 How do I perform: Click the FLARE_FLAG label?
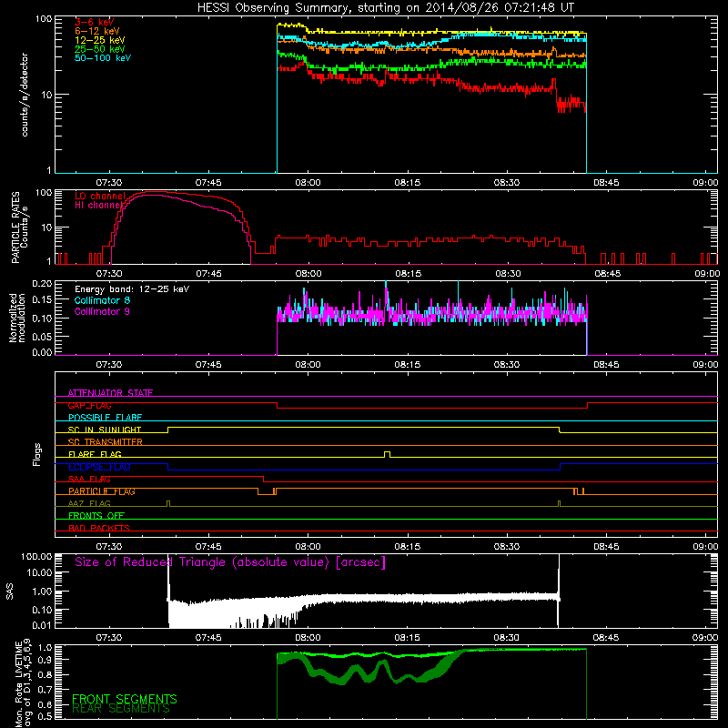click(x=95, y=454)
